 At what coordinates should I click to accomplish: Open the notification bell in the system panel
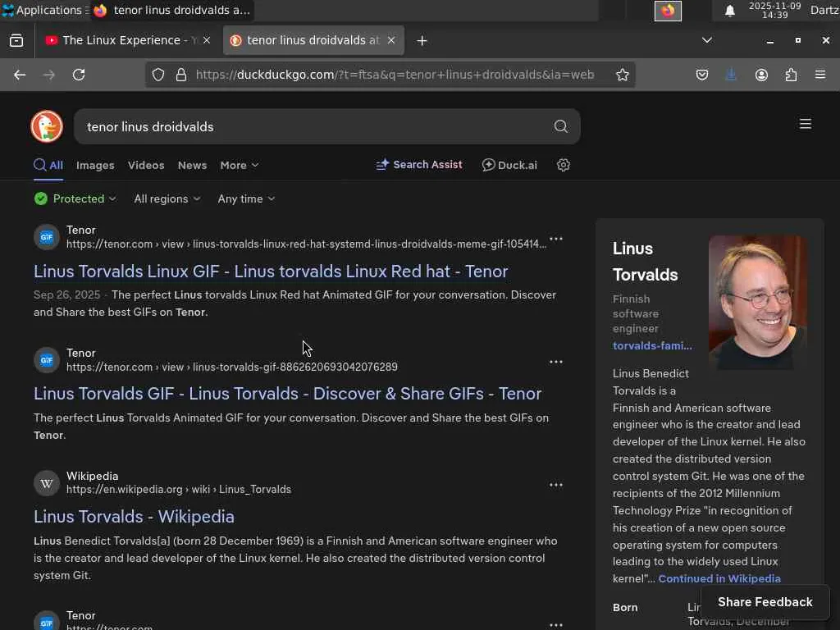point(729,11)
